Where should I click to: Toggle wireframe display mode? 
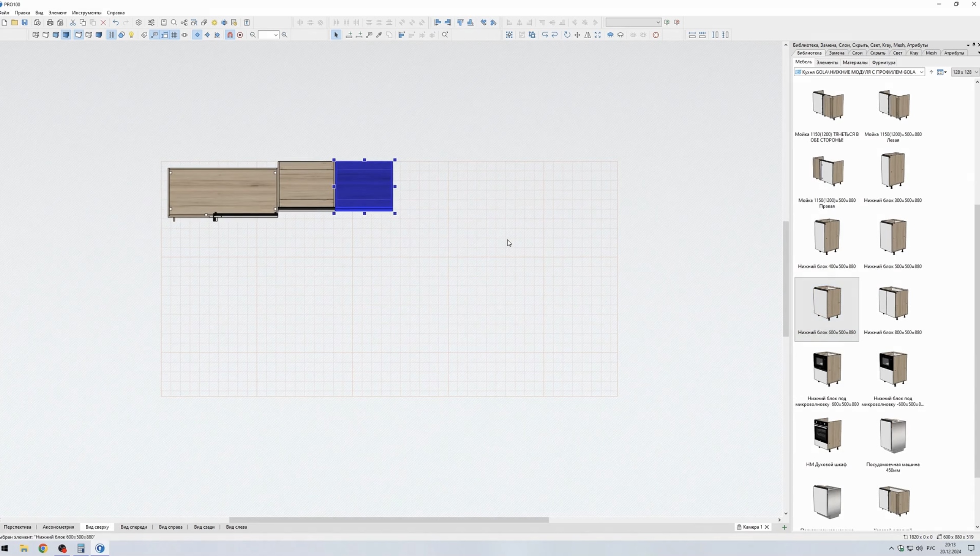(36, 35)
